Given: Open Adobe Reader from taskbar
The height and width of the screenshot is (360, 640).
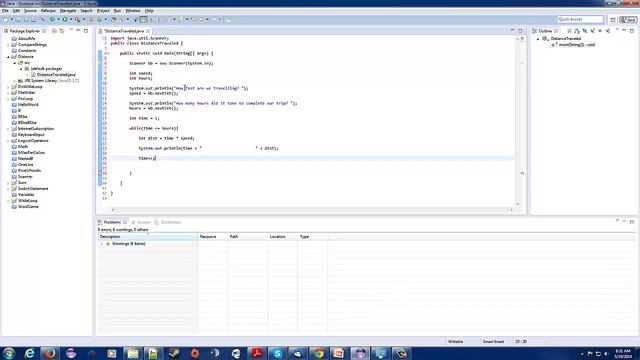Looking at the screenshot, I should coord(257,353).
